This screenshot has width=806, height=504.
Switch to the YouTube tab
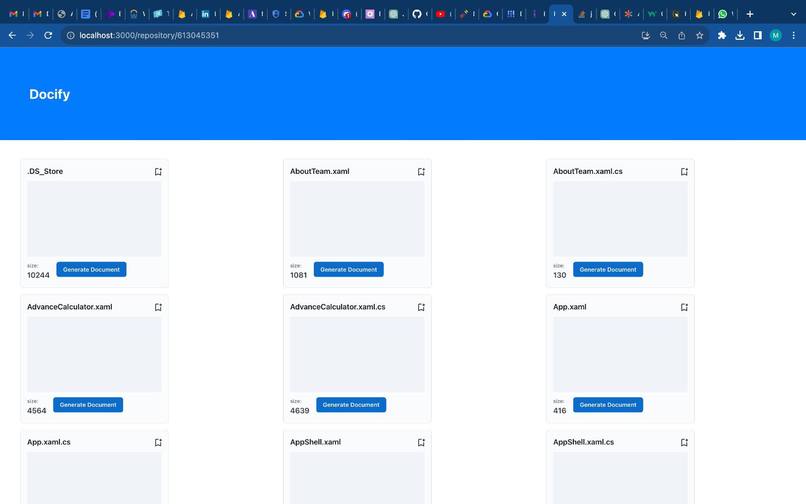click(x=443, y=14)
